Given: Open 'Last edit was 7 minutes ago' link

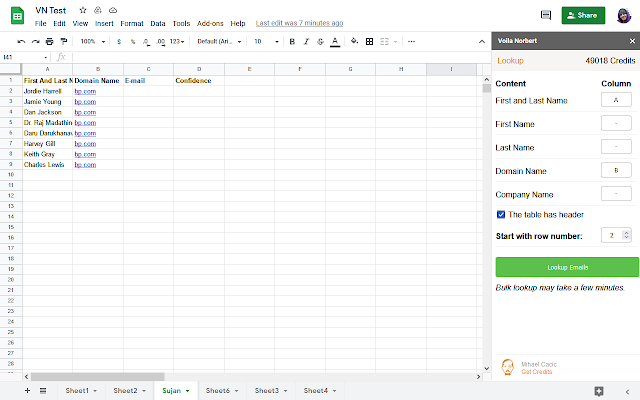Looking at the screenshot, I should click(x=299, y=23).
